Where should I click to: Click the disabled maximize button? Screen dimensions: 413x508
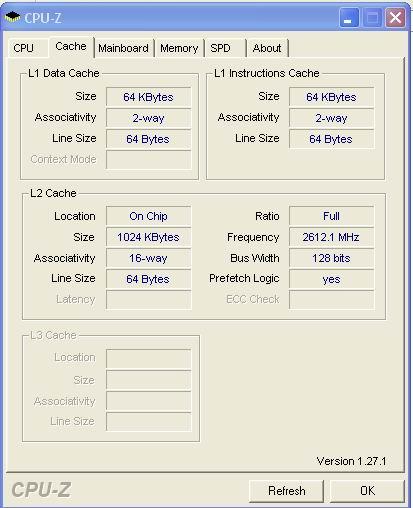coord(372,17)
